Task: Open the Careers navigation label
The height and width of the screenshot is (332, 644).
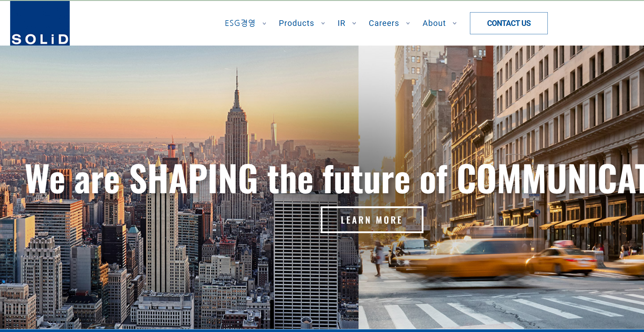Action: coord(384,23)
